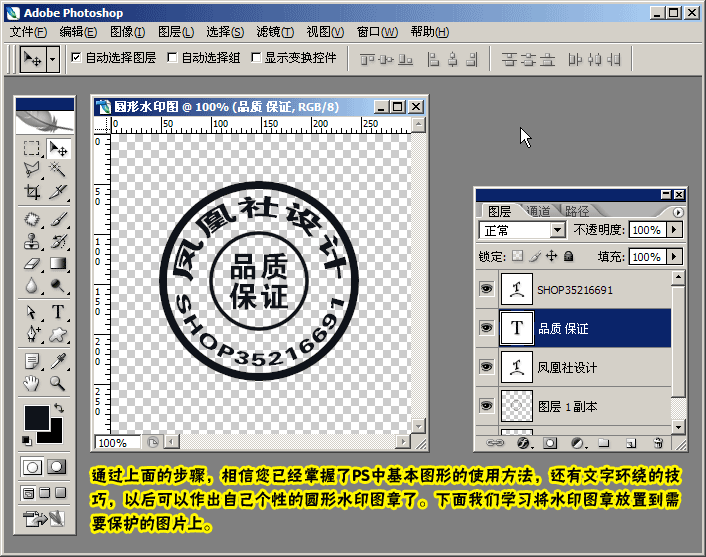Screen dimensions: 706x557
Task: Select the Brush tool
Action: pos(58,219)
